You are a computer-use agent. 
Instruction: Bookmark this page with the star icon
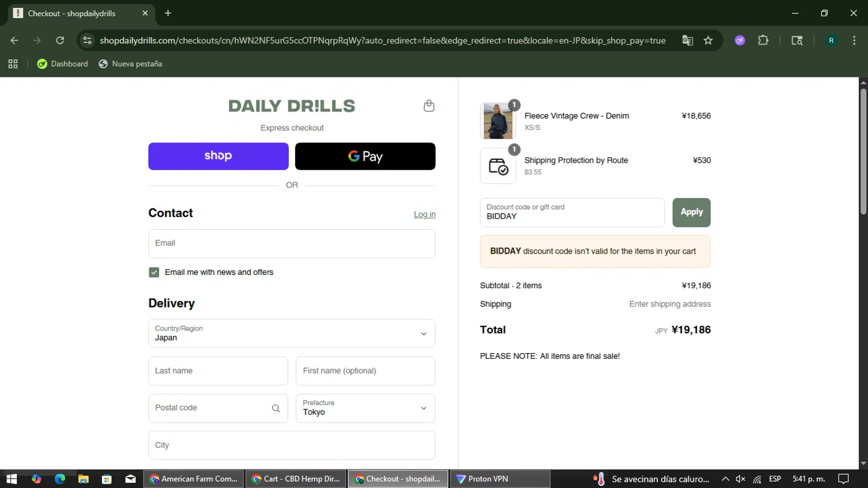708,41
